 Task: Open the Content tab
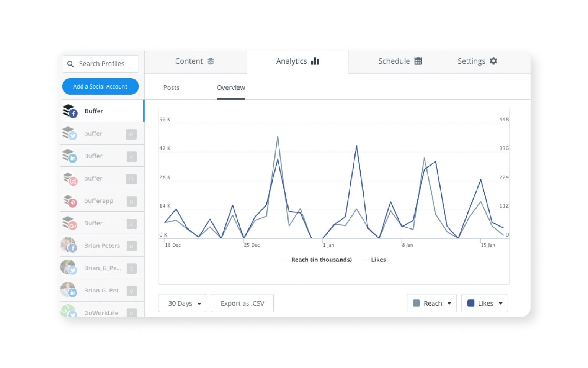point(195,61)
